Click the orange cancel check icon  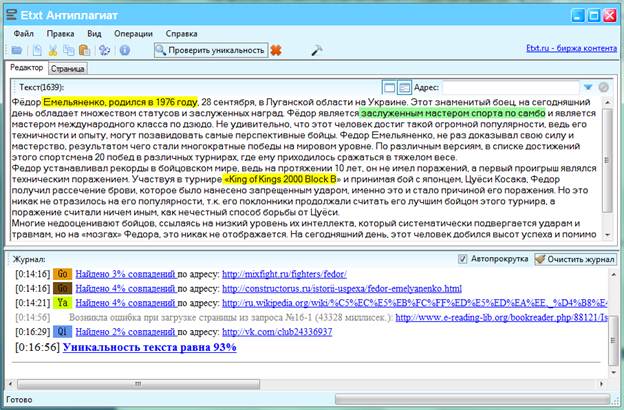point(276,50)
